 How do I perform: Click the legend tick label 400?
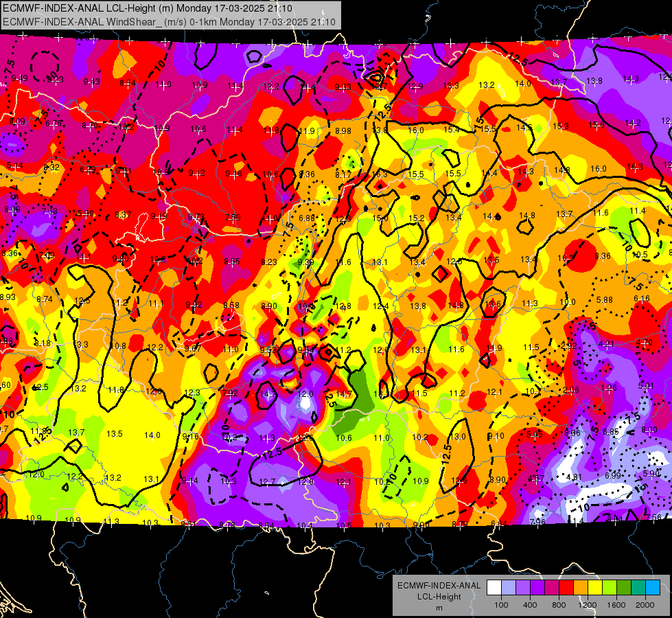coord(530,605)
